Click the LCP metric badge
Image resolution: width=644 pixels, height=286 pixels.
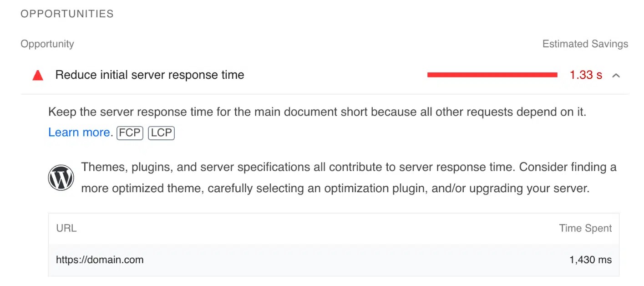(x=161, y=133)
